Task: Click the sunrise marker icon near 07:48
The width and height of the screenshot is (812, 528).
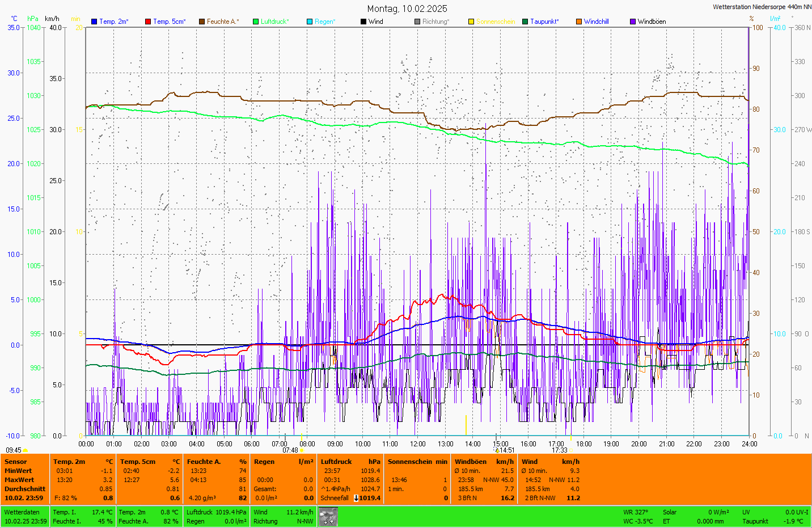Action: 302,450
